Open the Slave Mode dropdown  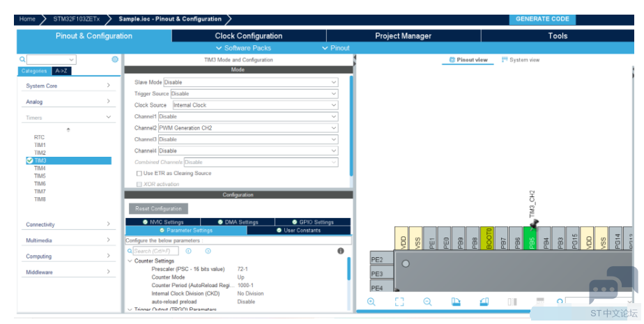(x=250, y=82)
